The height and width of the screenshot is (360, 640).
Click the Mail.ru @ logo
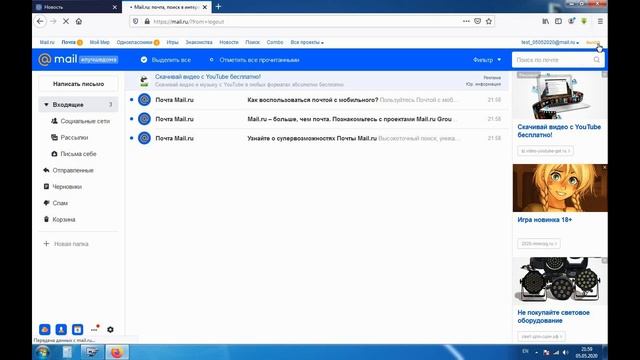[x=44, y=60]
